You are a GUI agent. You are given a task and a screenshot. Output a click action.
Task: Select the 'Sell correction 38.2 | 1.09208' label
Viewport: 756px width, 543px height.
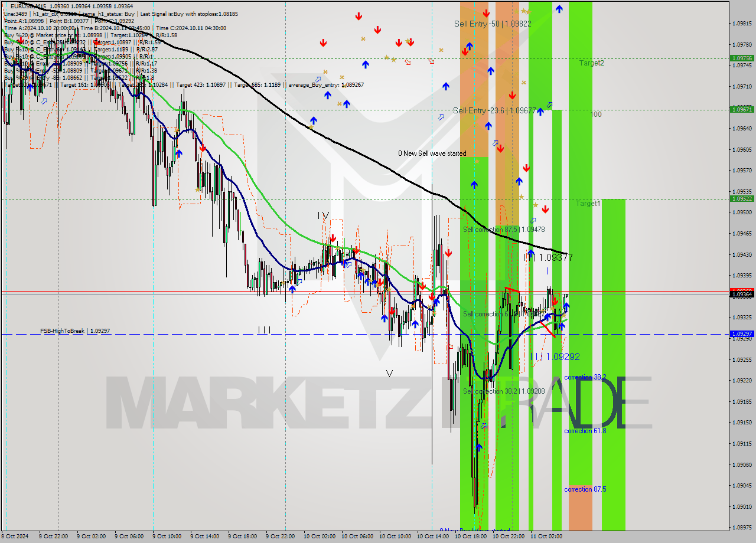tap(504, 391)
